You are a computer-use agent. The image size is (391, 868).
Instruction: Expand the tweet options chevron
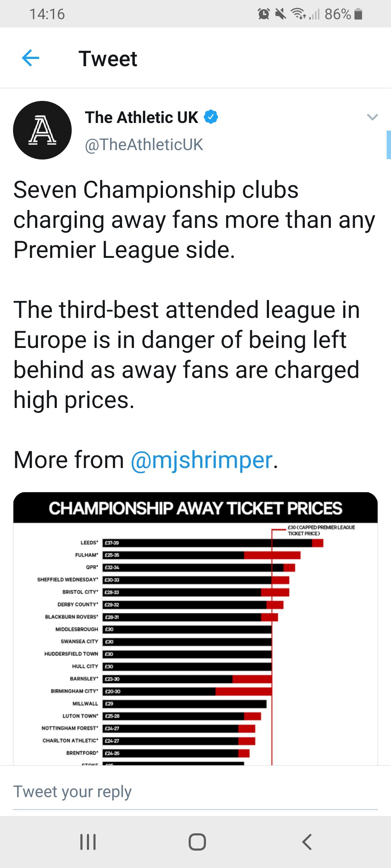coord(372,117)
